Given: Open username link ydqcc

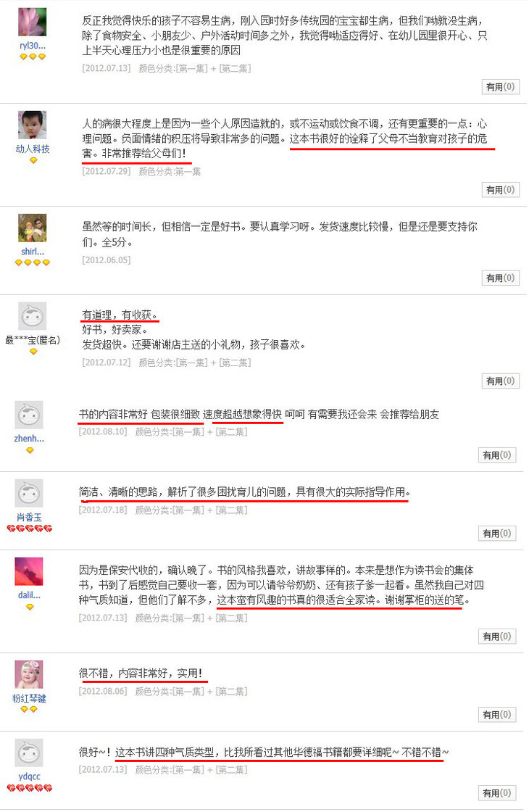Looking at the screenshot, I should click(x=29, y=776).
